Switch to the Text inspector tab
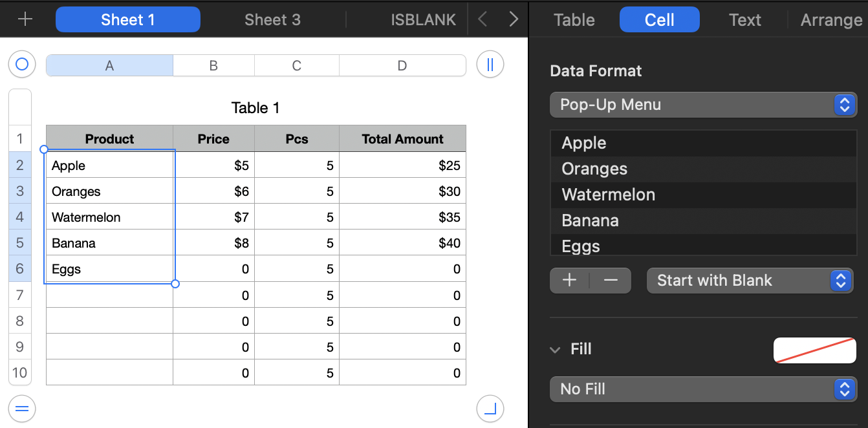Screen dimensions: 868x428 (744, 19)
